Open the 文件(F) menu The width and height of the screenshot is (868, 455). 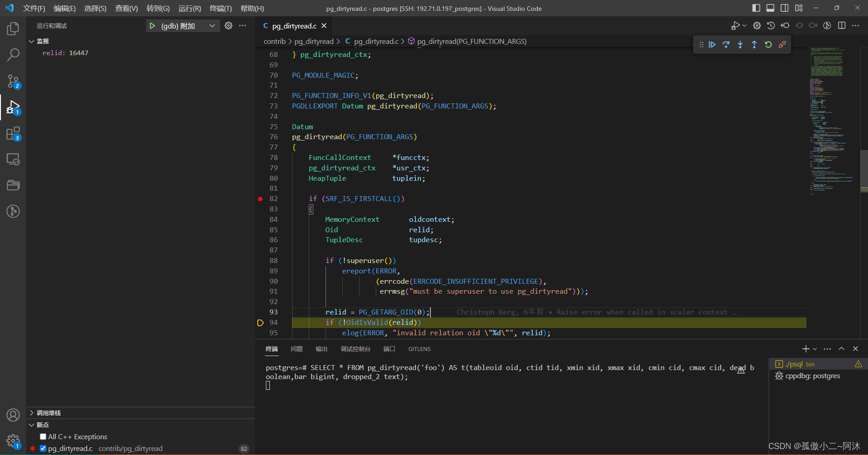34,8
